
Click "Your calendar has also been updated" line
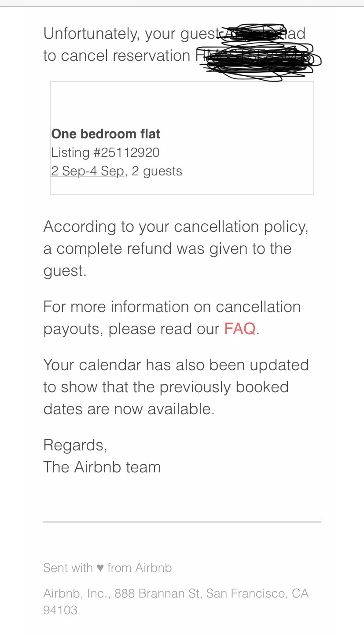tap(176, 365)
